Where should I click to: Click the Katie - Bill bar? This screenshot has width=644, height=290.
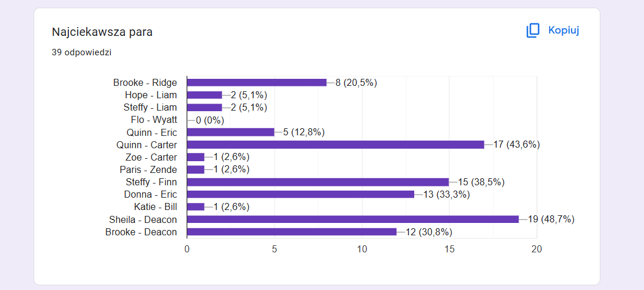(196, 206)
